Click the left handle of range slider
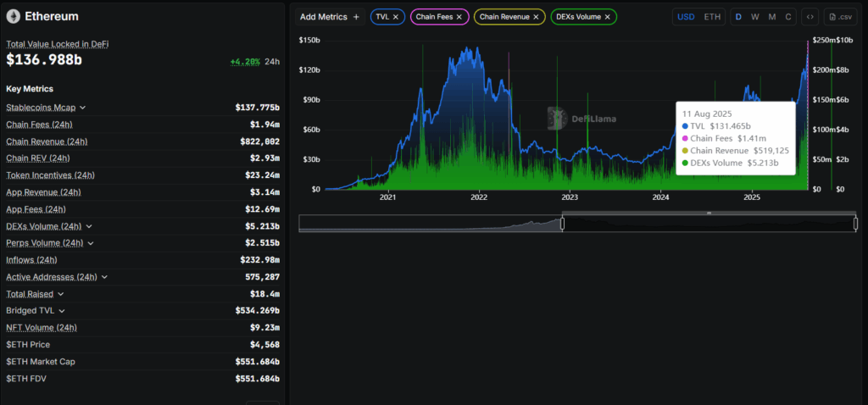Viewport: 868px width, 405px height. (563, 224)
